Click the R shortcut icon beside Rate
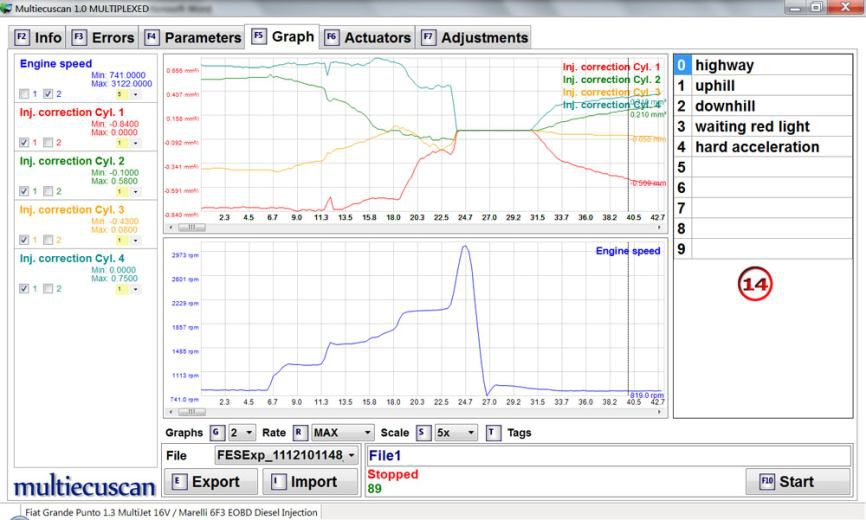Viewport: 866px width, 520px height. 300,433
